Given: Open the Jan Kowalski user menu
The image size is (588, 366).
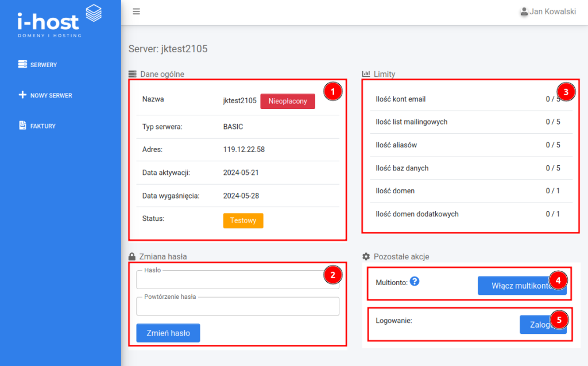Looking at the screenshot, I should [x=552, y=11].
